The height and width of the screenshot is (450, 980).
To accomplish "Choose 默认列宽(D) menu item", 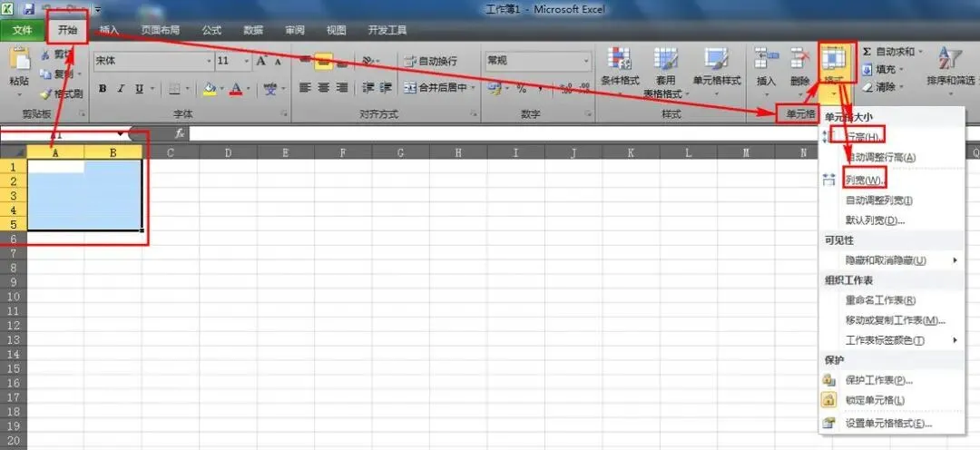I will [891, 220].
